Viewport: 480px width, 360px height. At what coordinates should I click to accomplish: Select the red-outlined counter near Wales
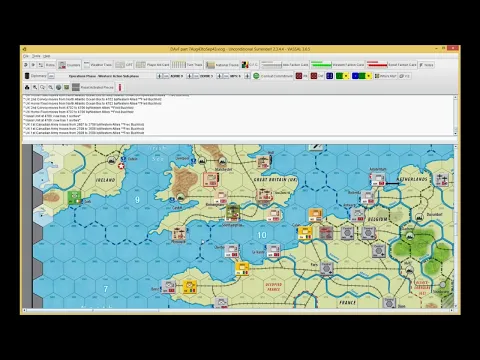click(211, 179)
